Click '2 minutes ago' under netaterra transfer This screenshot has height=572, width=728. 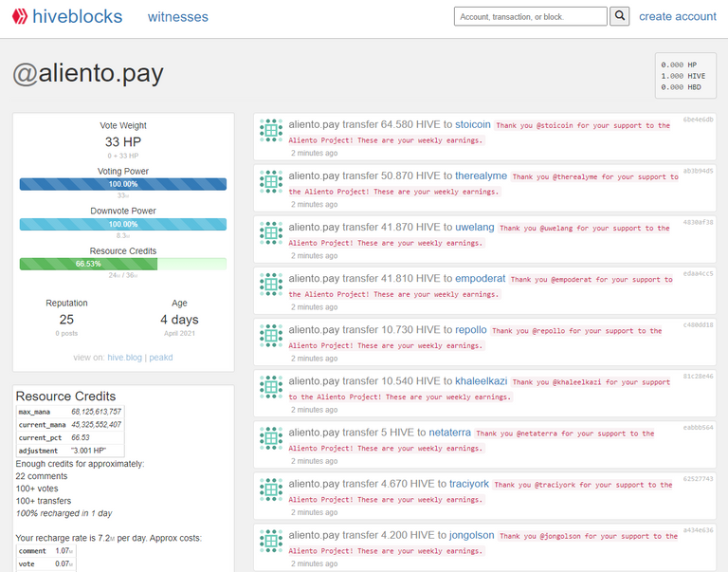[314, 461]
